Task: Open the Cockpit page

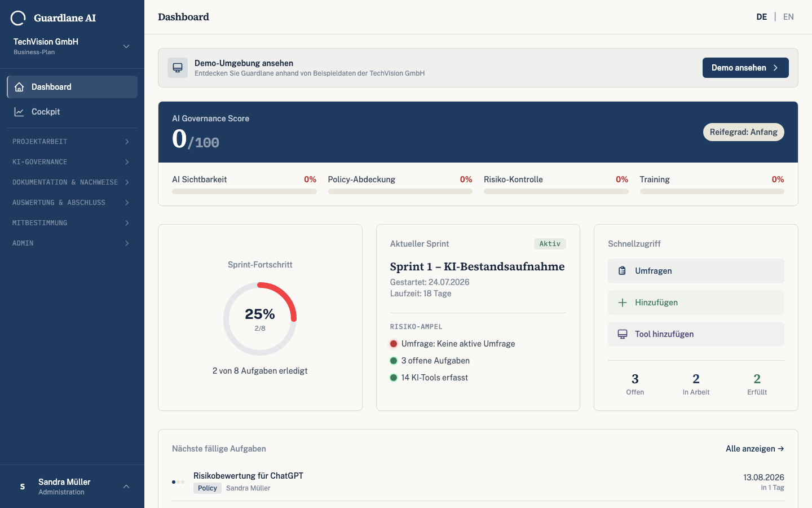Action: pos(72,112)
